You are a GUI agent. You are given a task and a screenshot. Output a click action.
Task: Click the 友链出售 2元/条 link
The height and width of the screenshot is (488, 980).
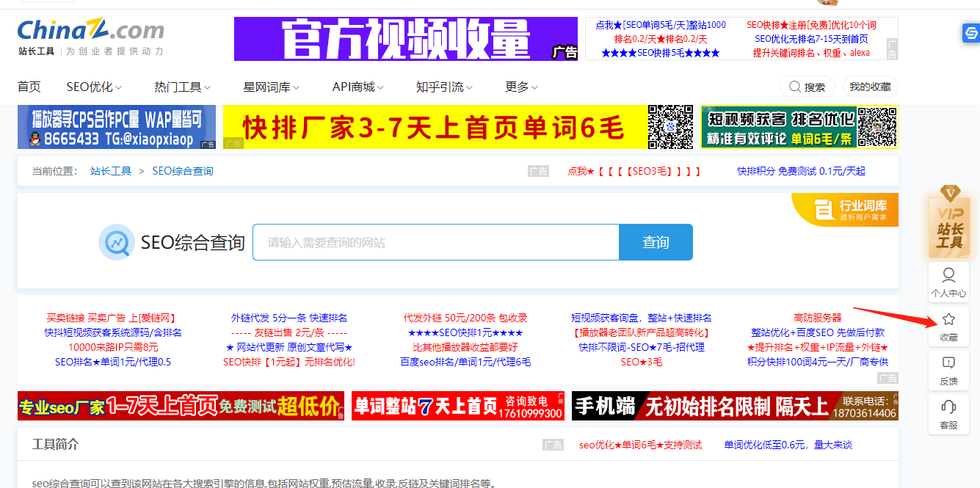pyautogui.click(x=289, y=332)
